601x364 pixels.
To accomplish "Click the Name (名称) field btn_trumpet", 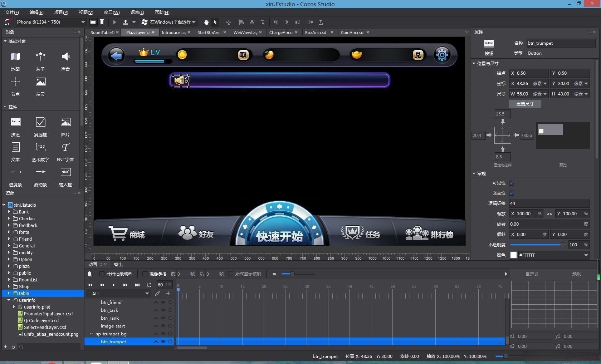I will pos(561,43).
